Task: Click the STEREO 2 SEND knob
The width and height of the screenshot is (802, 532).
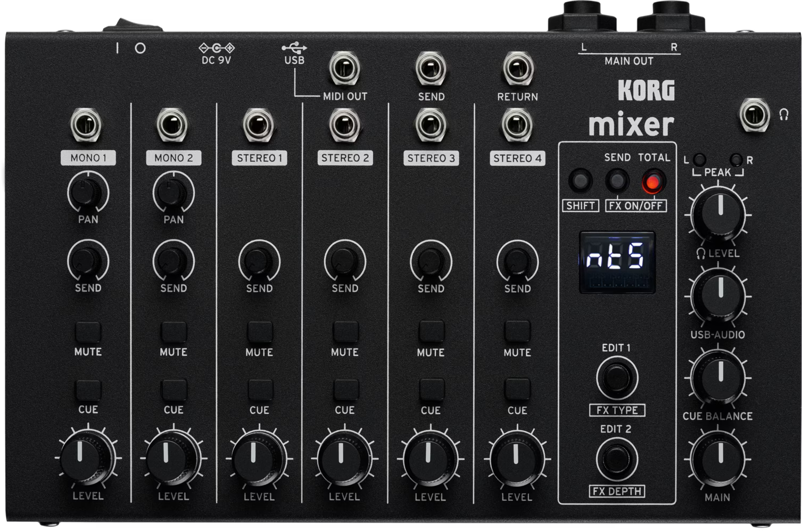Action: [x=345, y=261]
